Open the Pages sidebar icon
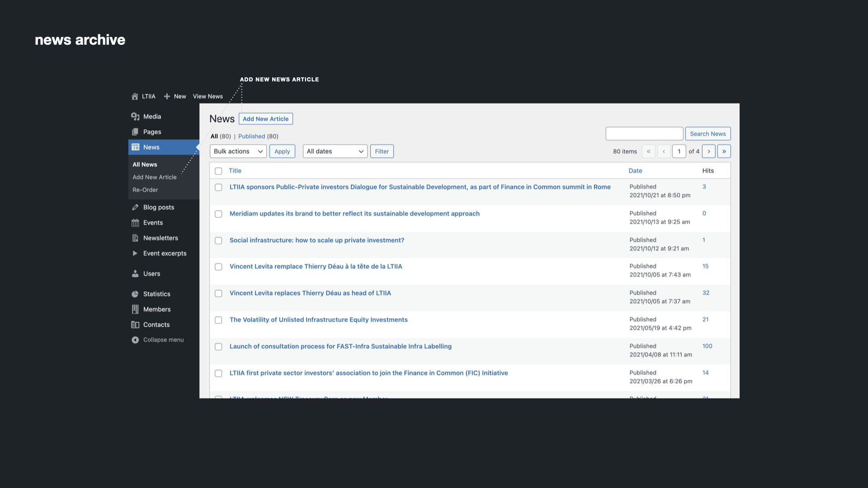The height and width of the screenshot is (488, 868). tap(135, 132)
